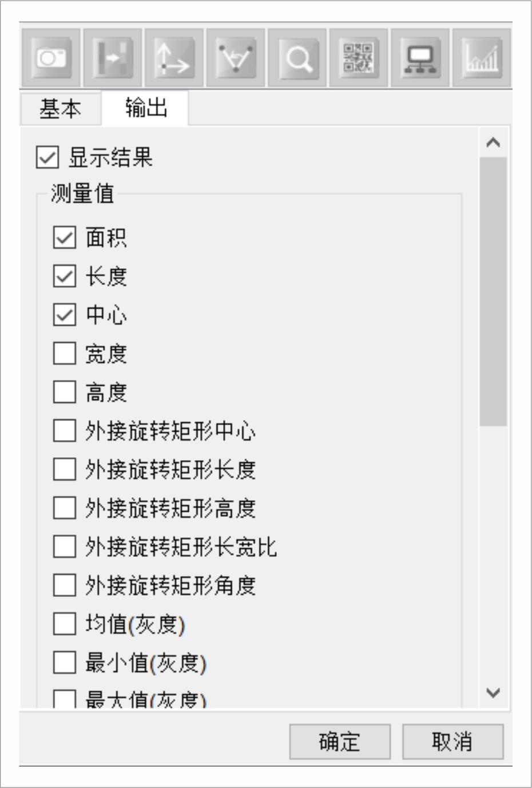Disable the 面积 measurement checkbox

[x=65, y=237]
